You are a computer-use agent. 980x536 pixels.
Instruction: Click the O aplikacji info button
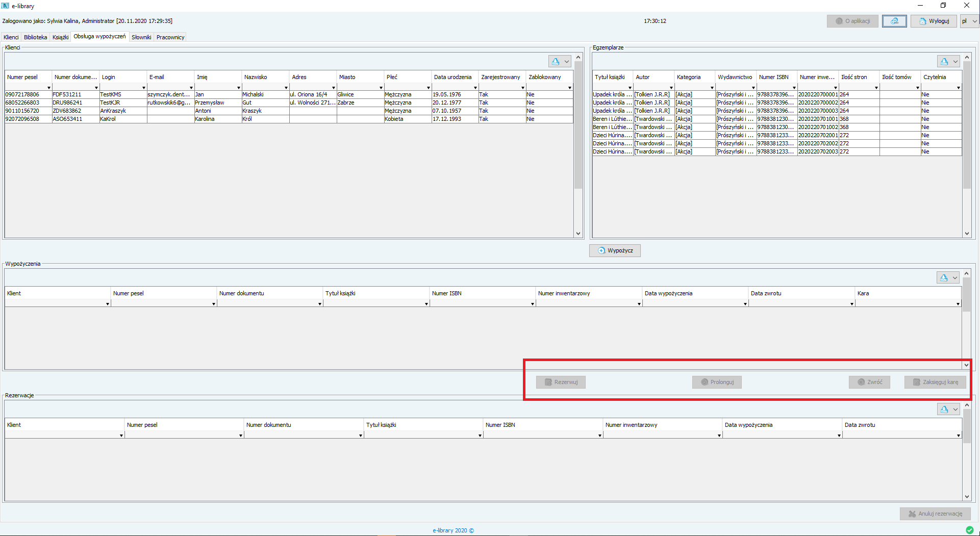(852, 21)
